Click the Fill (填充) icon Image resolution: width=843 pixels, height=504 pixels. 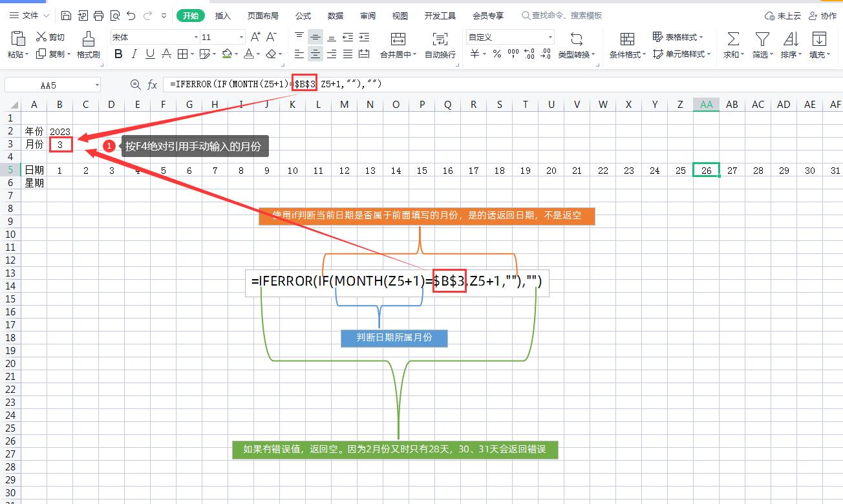pos(819,43)
